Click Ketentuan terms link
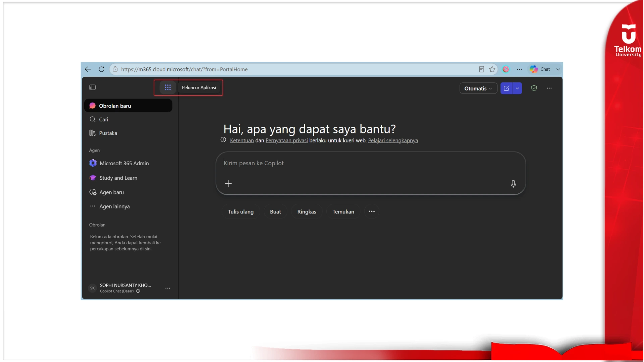 [x=242, y=140]
